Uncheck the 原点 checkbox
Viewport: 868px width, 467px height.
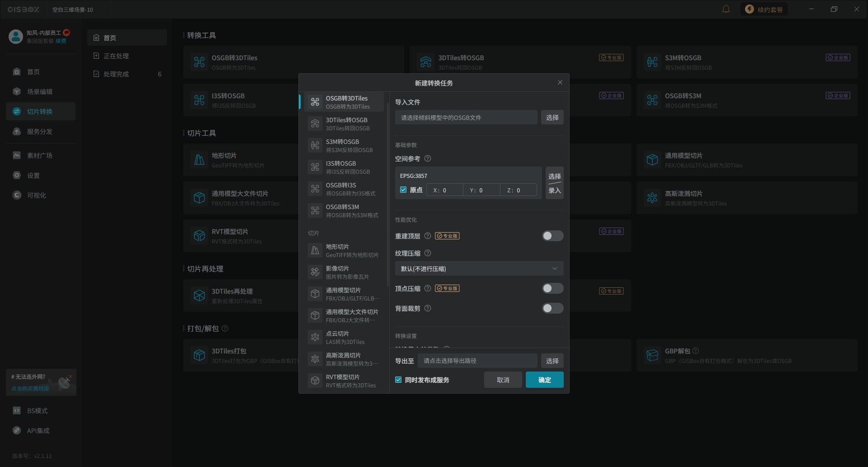pos(403,190)
